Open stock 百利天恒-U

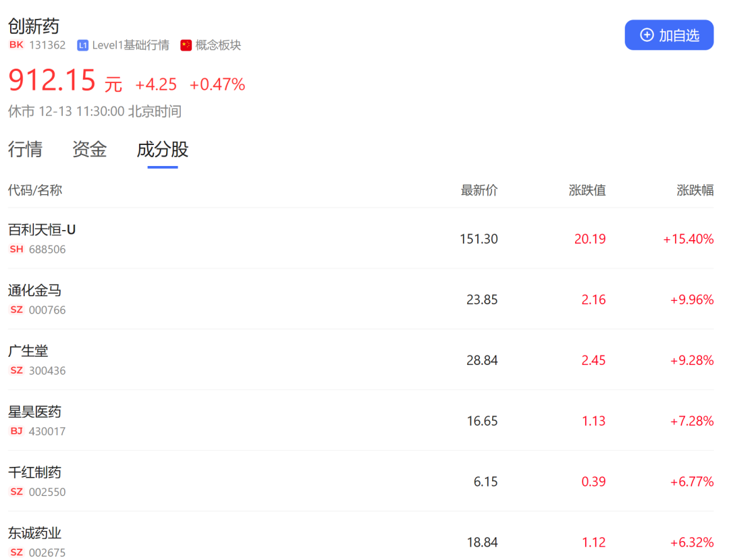click(42, 229)
